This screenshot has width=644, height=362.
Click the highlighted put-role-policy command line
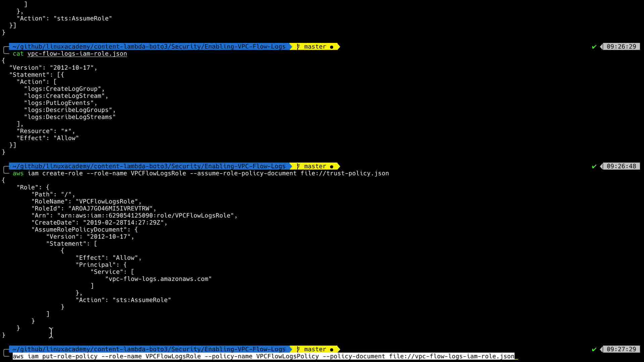(263, 356)
